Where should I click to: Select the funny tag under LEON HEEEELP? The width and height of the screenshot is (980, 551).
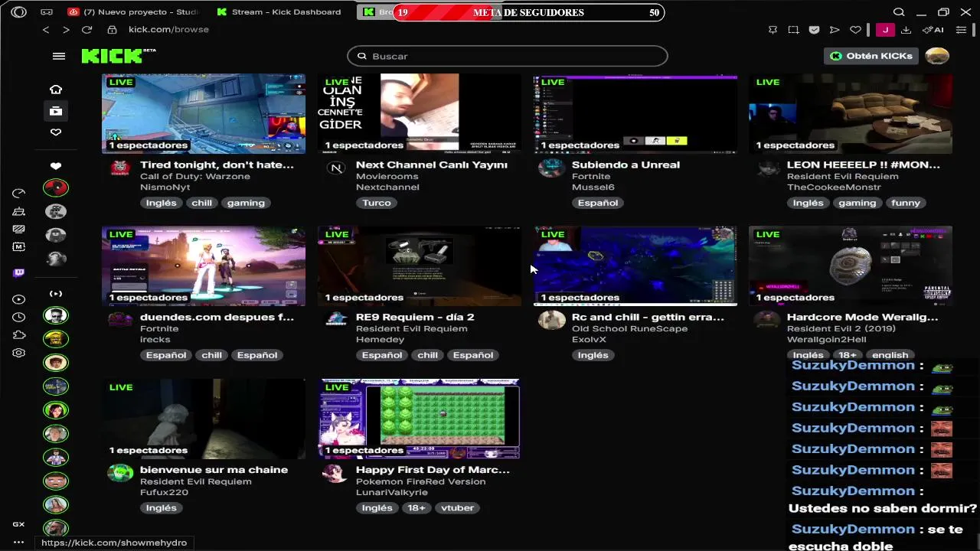pyautogui.click(x=905, y=203)
